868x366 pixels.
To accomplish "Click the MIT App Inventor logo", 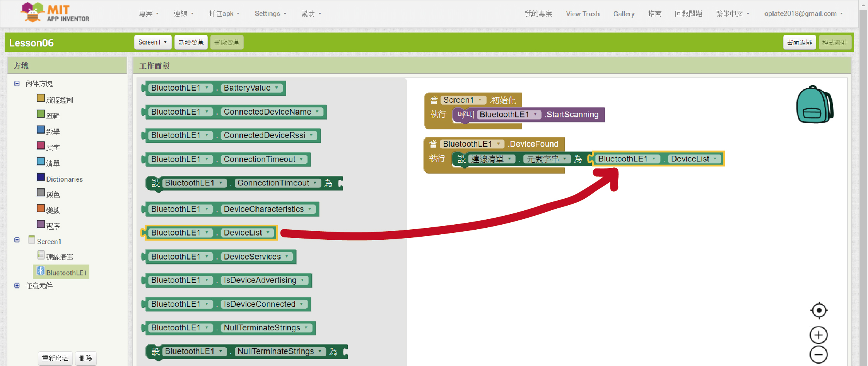I will click(x=55, y=13).
